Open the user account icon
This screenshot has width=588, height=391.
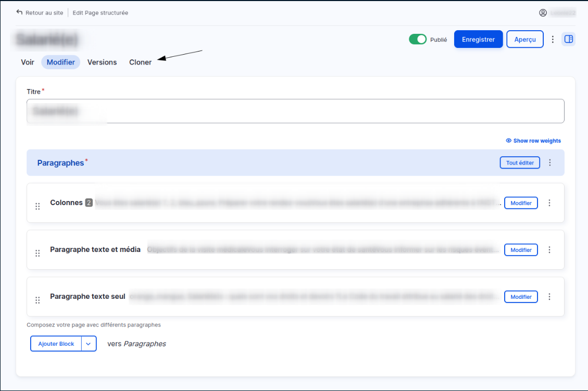[x=543, y=12]
